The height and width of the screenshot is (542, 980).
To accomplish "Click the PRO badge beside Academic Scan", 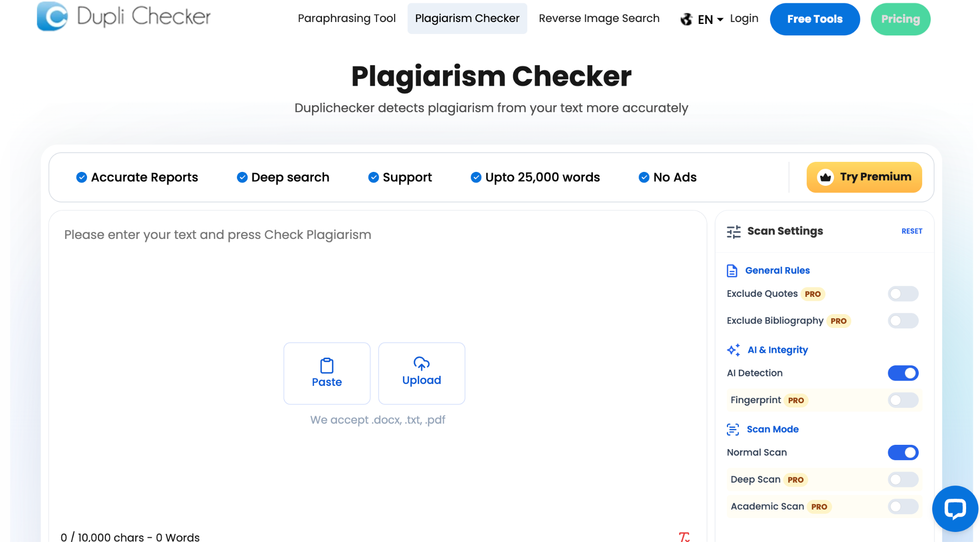I will pyautogui.click(x=819, y=507).
